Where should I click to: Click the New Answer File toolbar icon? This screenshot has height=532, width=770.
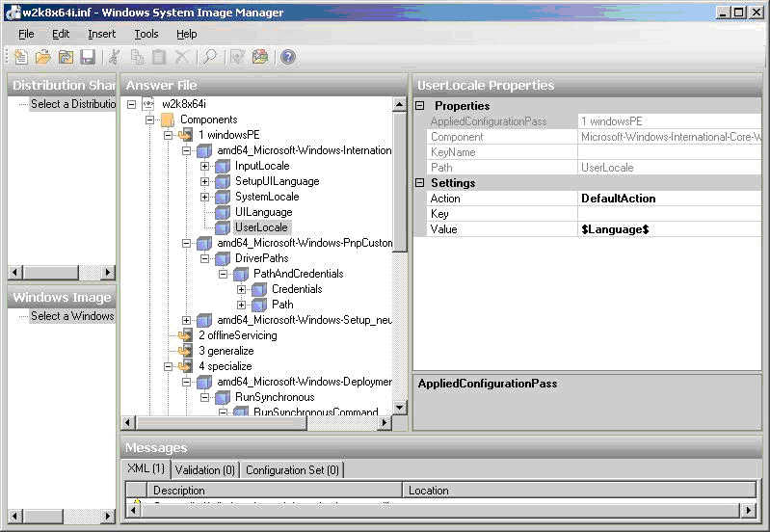[21, 58]
